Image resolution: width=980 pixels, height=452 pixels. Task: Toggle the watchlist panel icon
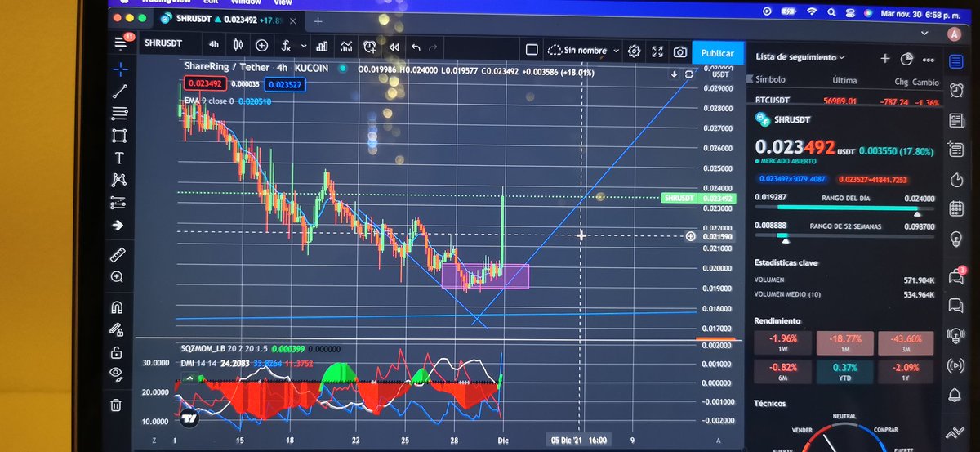pos(955,61)
